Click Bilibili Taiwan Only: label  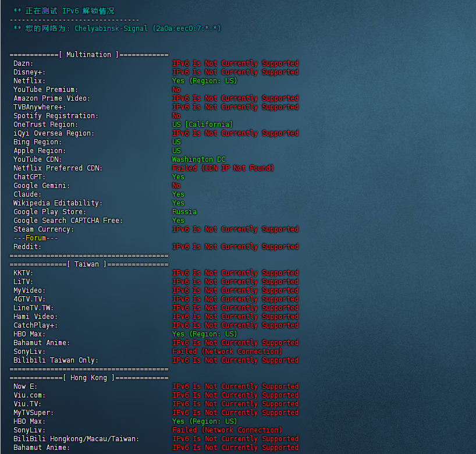(56, 360)
